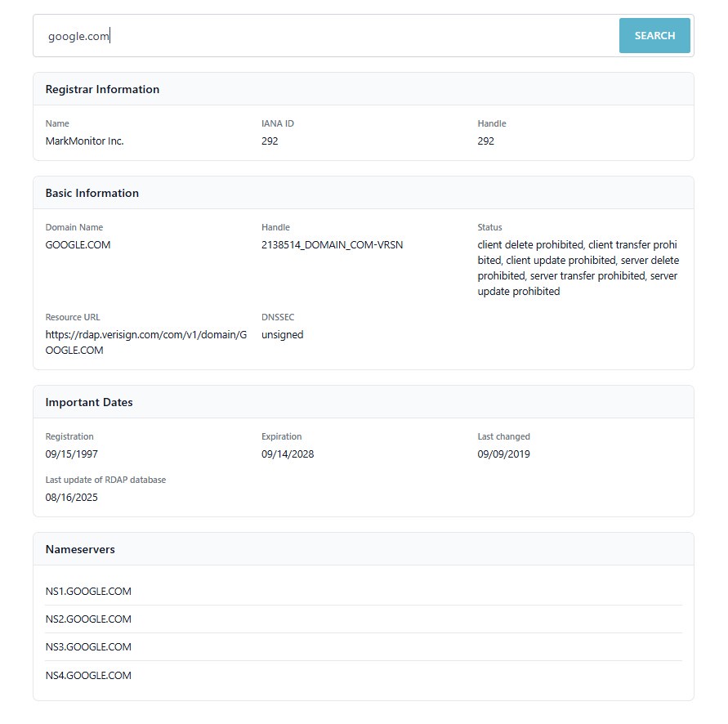Select the Important Dates heading
728x724 pixels.
tap(89, 402)
